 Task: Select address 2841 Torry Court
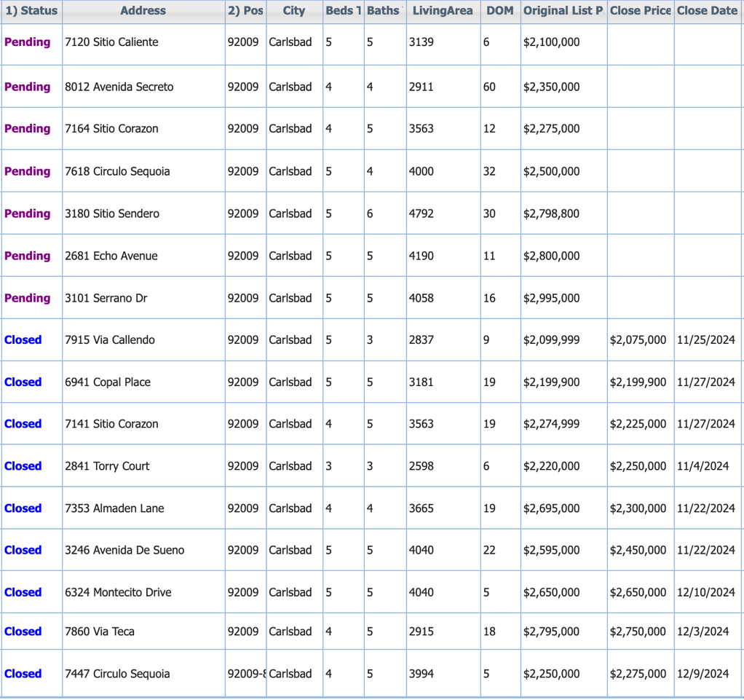[107, 466]
